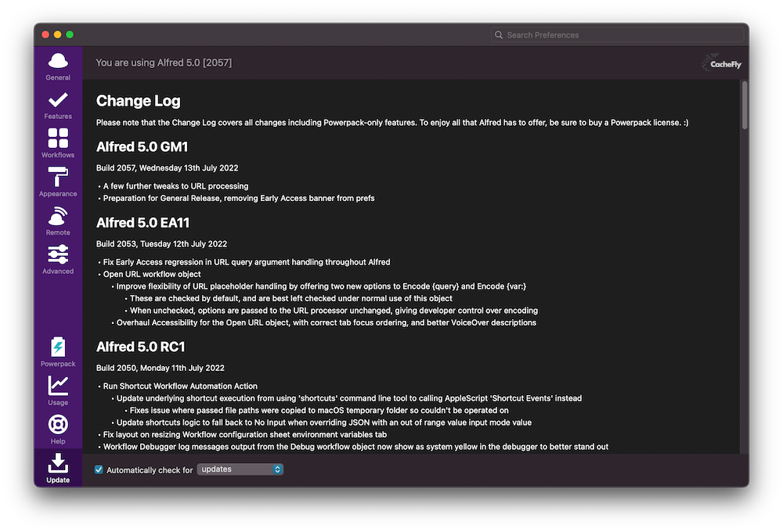Image resolution: width=783 pixels, height=532 pixels.
Task: Click 'Preparation for General Release' line
Action: point(239,198)
